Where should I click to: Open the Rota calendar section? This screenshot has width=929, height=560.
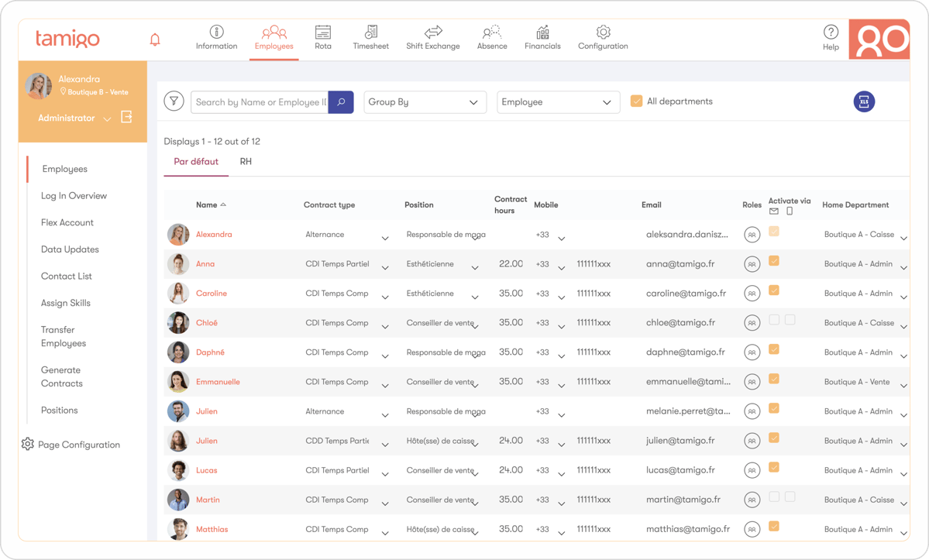323,38
